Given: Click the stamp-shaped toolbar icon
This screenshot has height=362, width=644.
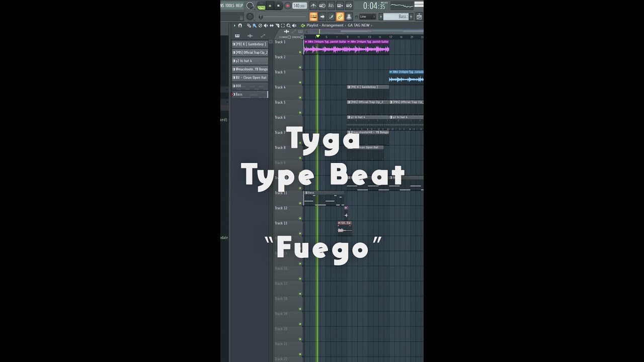Looking at the screenshot, I should (x=349, y=17).
